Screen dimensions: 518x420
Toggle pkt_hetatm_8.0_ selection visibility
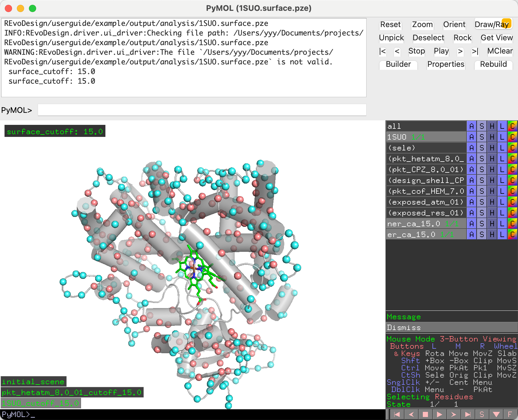pyautogui.click(x=426, y=159)
